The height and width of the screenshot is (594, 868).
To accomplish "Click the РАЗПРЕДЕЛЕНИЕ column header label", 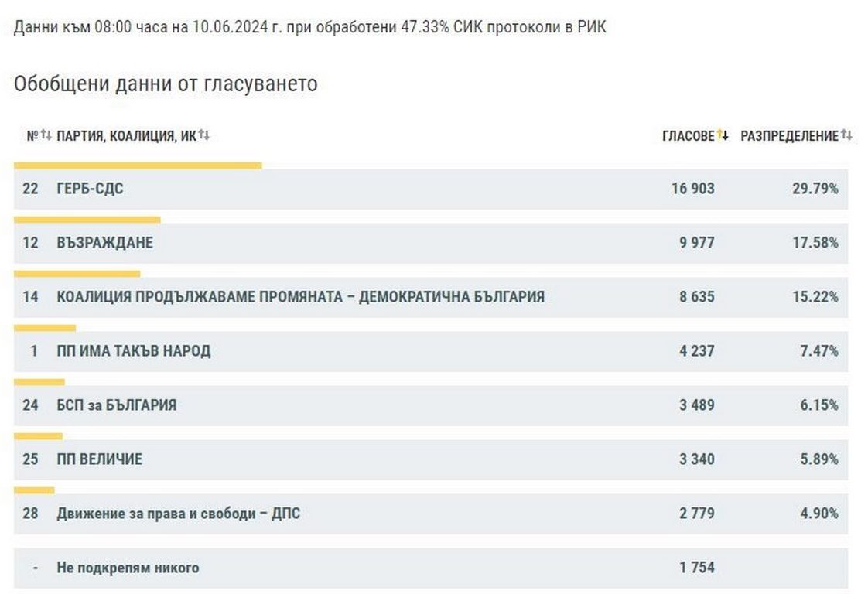I will (789, 136).
